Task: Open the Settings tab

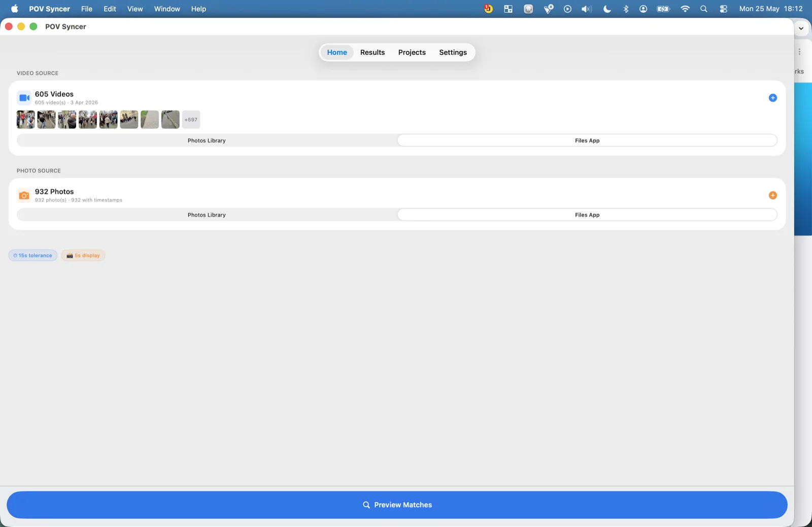Action: (453, 52)
